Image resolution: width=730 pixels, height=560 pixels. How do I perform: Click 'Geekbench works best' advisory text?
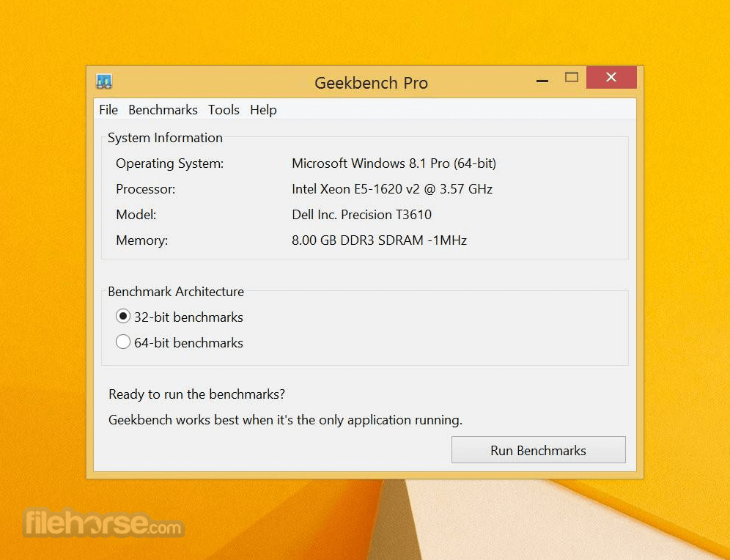(285, 420)
